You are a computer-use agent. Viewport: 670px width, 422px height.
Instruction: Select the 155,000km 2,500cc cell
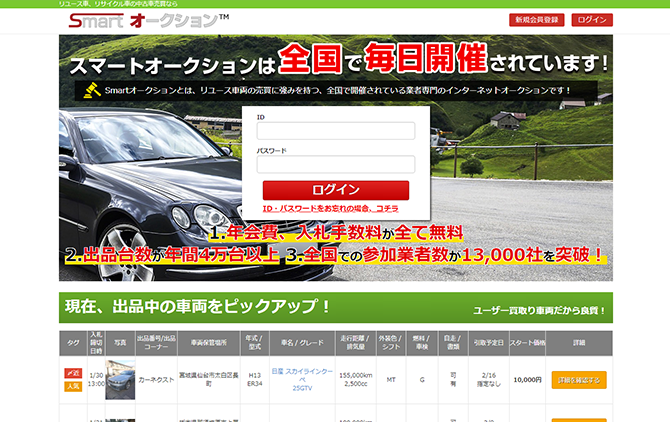pyautogui.click(x=356, y=380)
